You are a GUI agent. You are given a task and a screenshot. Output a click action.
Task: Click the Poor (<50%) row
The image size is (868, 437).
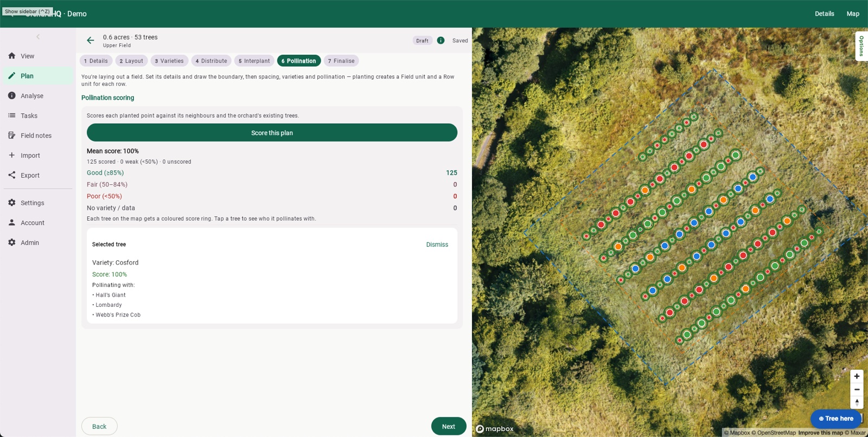[x=272, y=196]
